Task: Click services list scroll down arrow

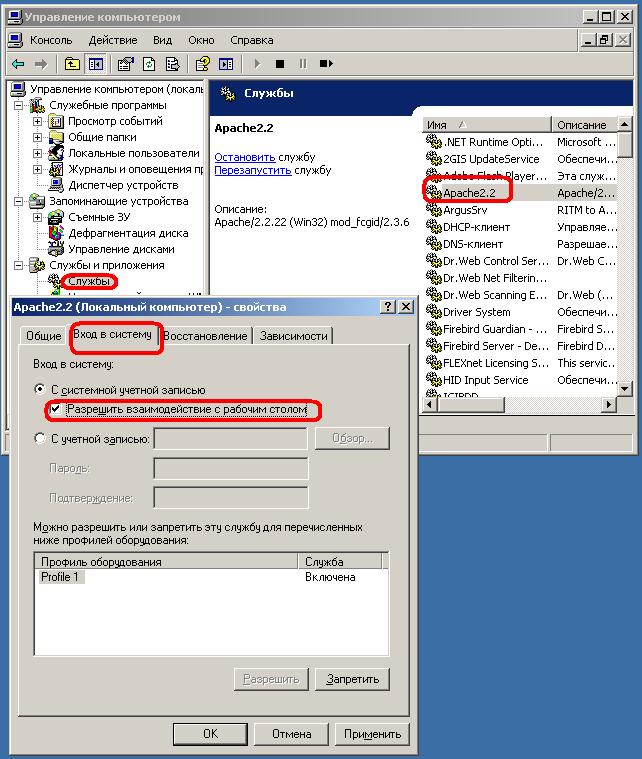Action: pyautogui.click(x=625, y=388)
